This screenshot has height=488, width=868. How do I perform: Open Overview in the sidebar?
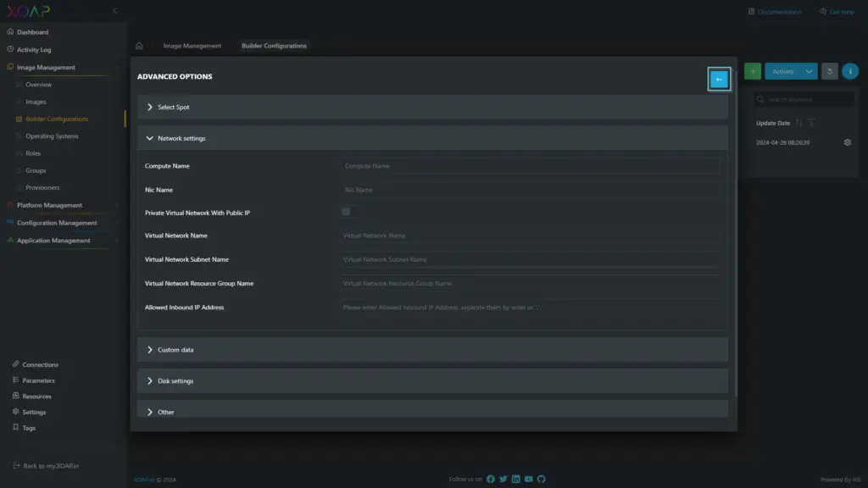[x=38, y=85]
